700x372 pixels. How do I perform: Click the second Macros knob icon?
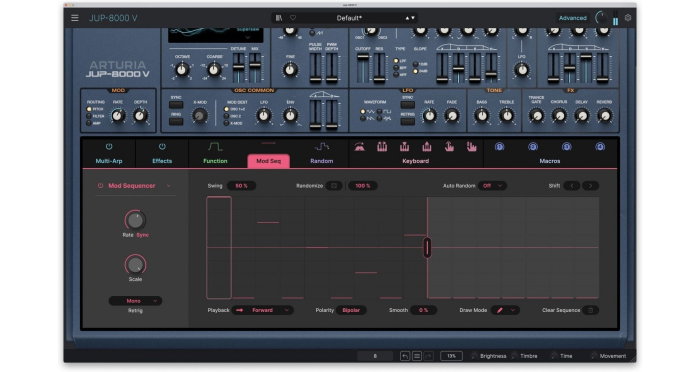pos(533,146)
